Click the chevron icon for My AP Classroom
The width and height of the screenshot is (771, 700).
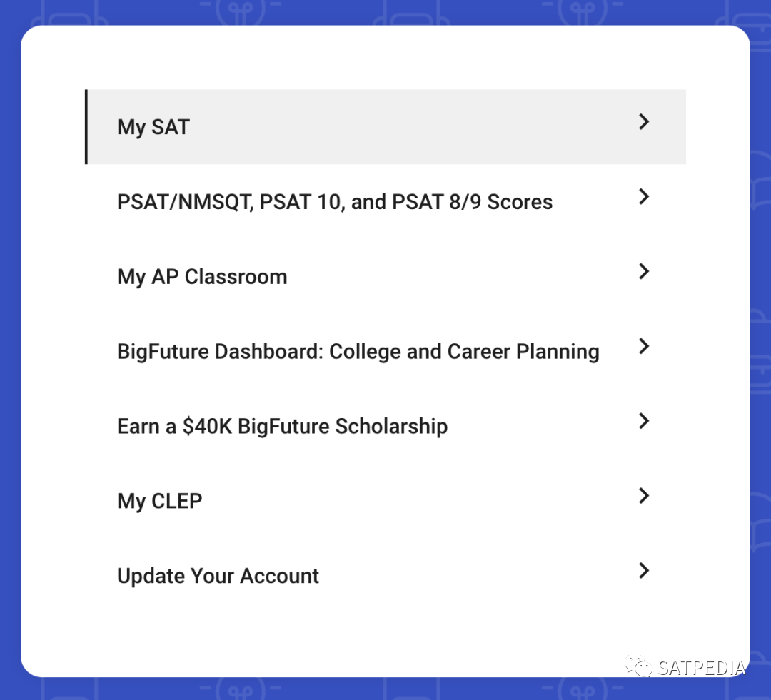[644, 272]
